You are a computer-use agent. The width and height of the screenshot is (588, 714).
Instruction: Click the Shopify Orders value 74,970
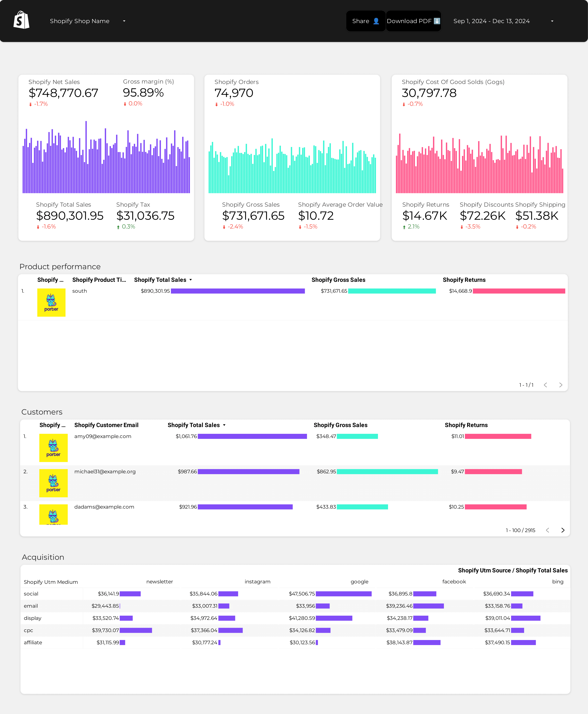(234, 93)
